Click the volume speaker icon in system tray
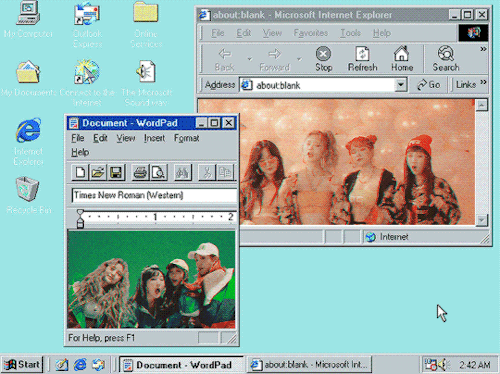The height and width of the screenshot is (374, 500). point(443,365)
